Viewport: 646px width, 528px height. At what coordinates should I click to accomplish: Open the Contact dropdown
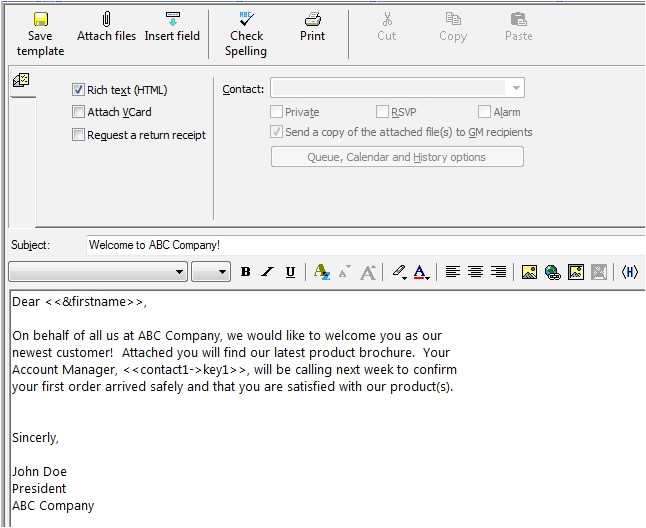[516, 88]
